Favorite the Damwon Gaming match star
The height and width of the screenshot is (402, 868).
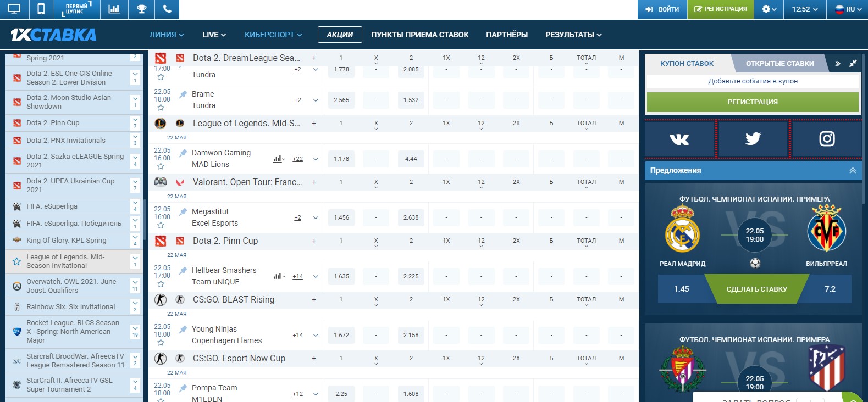click(x=161, y=166)
